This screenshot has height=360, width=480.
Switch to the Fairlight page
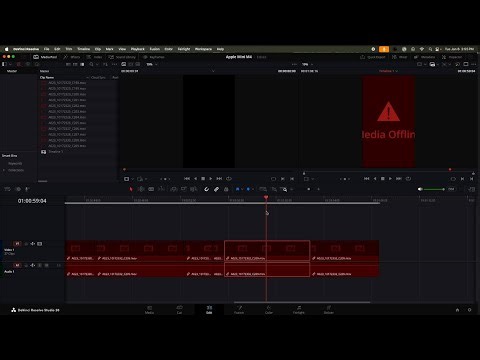(x=299, y=309)
